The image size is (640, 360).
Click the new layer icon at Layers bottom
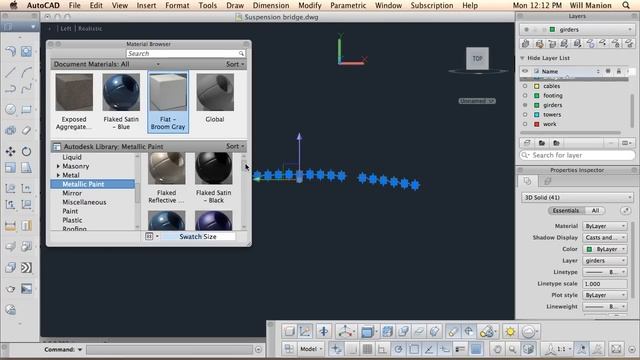(527, 143)
